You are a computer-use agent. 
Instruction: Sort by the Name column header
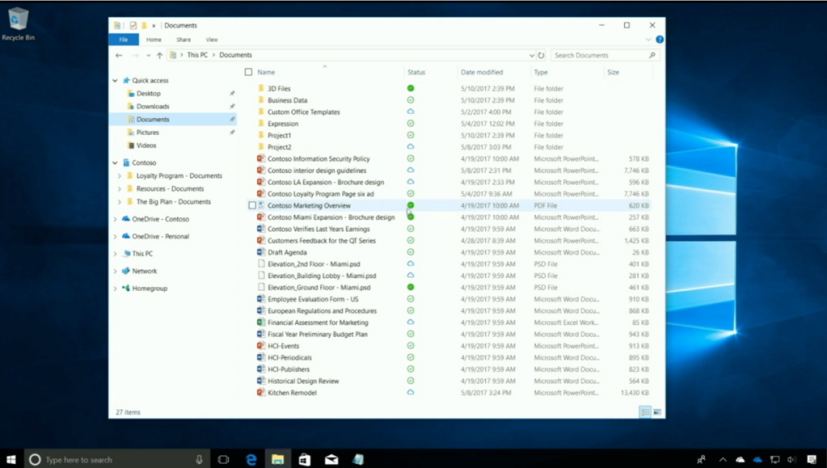click(x=266, y=72)
